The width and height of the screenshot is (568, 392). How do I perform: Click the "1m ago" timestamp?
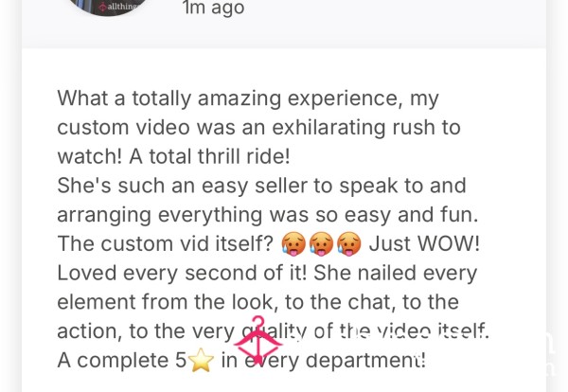coord(213,8)
